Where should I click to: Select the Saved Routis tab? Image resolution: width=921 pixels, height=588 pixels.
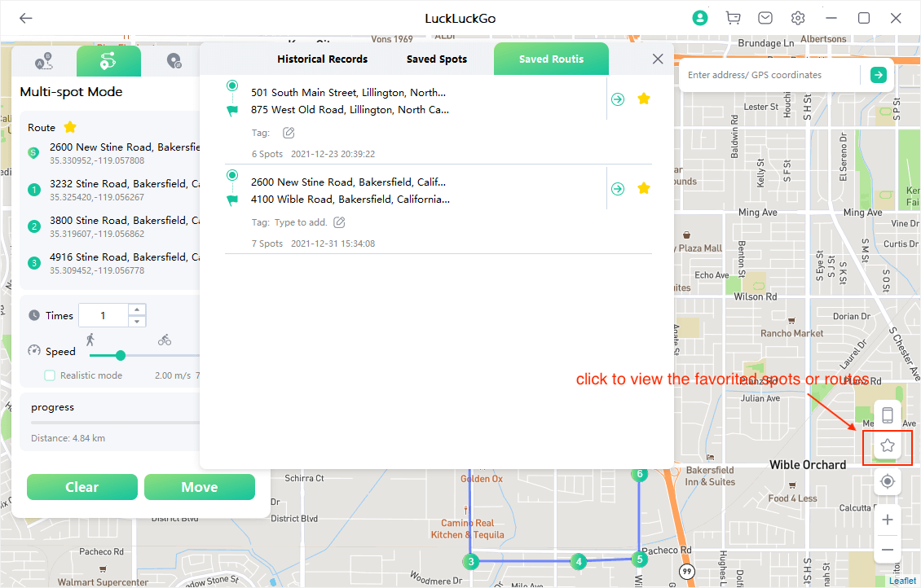551,59
